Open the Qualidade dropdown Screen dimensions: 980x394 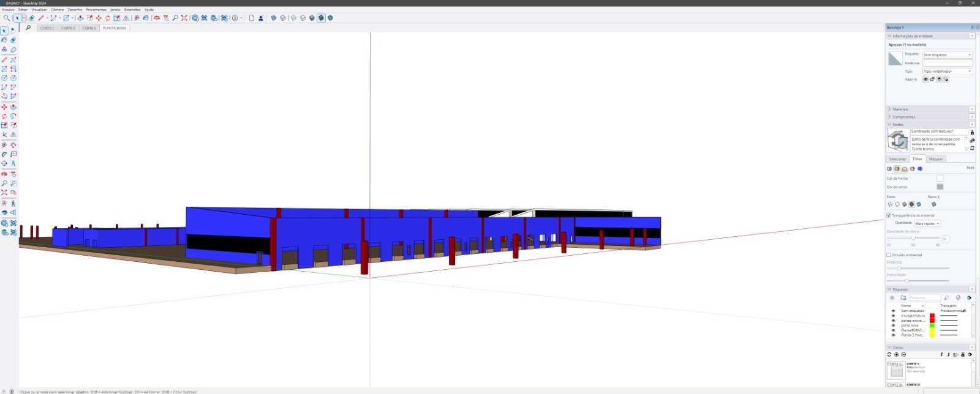point(927,223)
